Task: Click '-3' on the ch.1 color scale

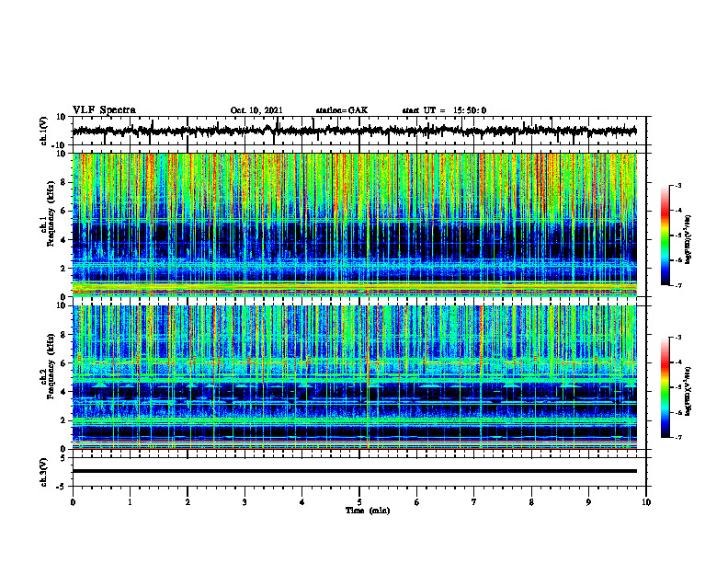Action: pos(678,186)
